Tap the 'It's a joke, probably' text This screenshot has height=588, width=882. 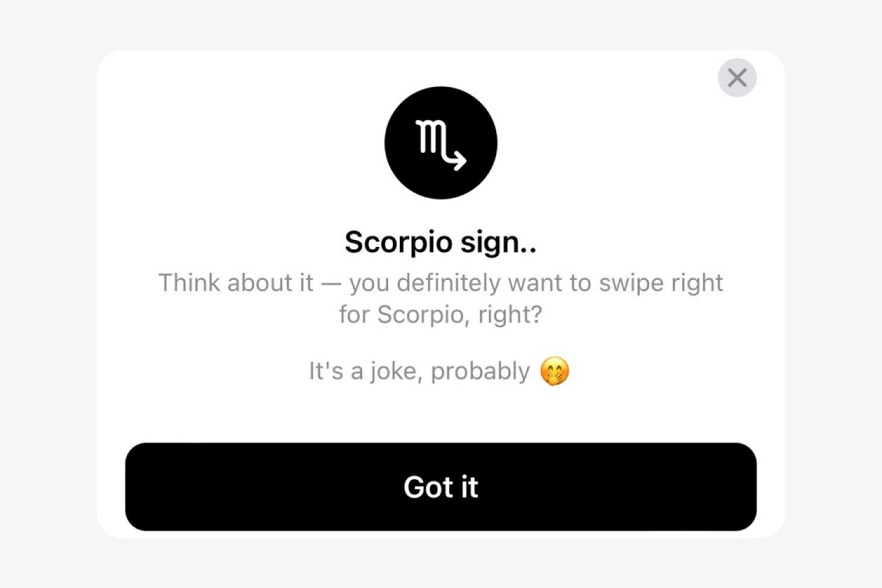point(419,372)
